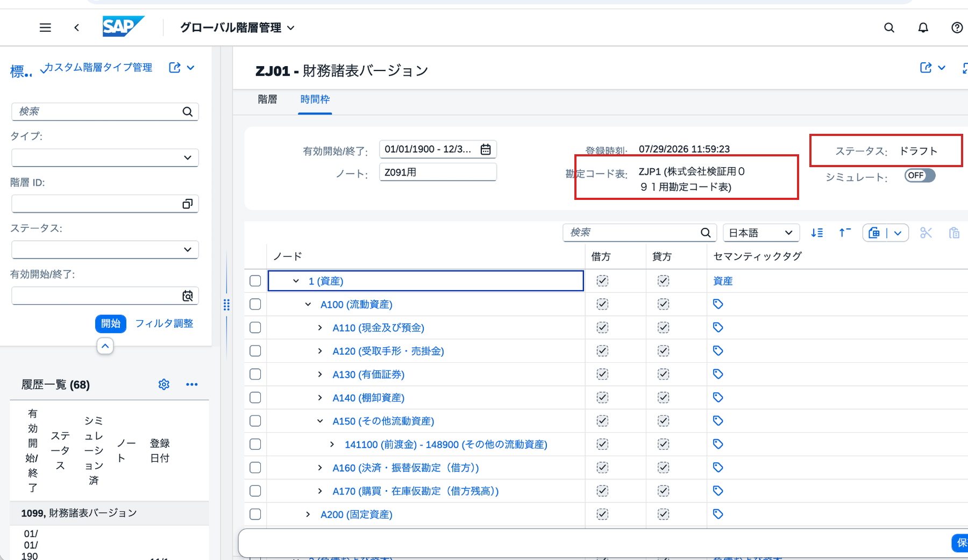This screenshot has width=968, height=560.
Task: Open the hamburger navigation menu
Action: coord(45,27)
